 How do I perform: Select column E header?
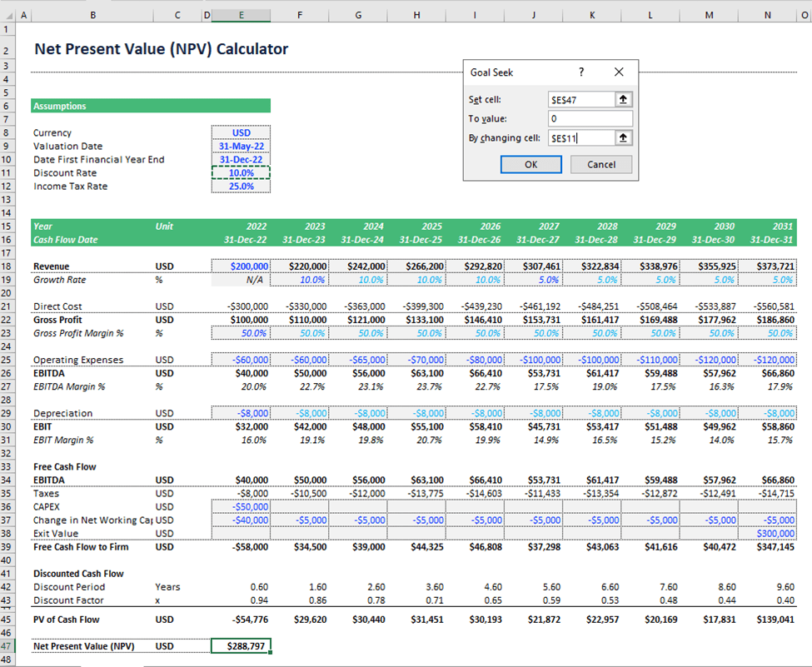click(x=241, y=16)
